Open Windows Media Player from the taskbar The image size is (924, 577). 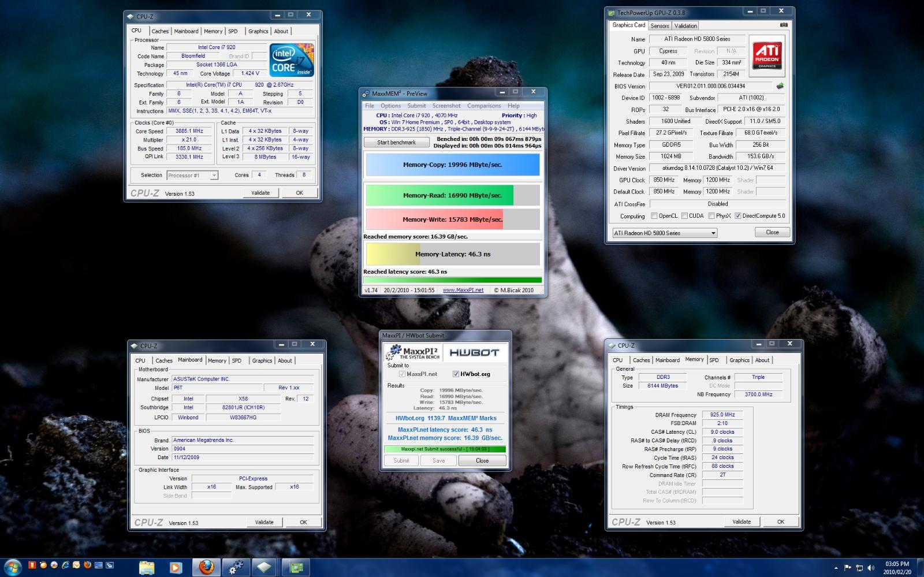click(176, 567)
